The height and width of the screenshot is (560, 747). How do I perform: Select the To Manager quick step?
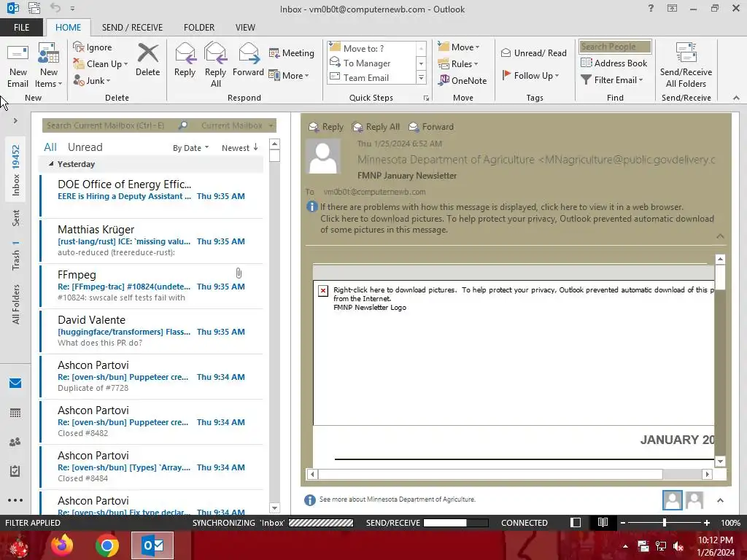tap(371, 63)
